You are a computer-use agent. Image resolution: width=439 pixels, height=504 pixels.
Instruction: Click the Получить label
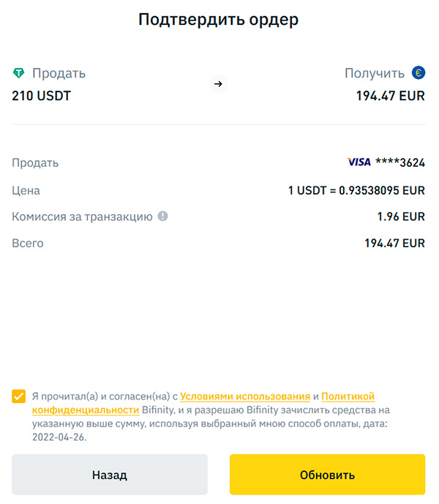pyautogui.click(x=375, y=73)
